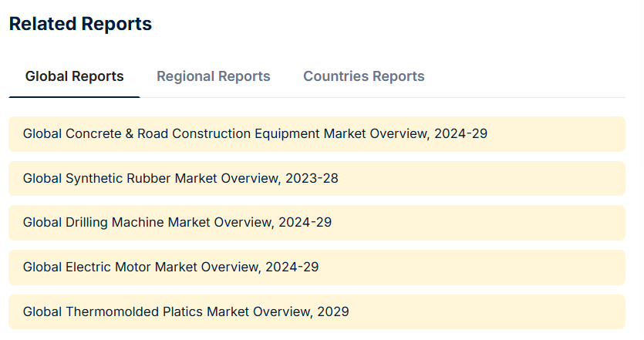
Task: Open Global Synthetic Rubber Market Overview report
Action: click(180, 178)
